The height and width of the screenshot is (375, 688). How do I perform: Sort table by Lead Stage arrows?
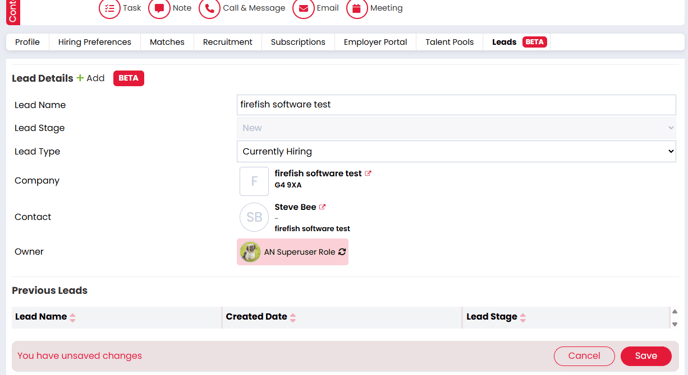click(523, 318)
